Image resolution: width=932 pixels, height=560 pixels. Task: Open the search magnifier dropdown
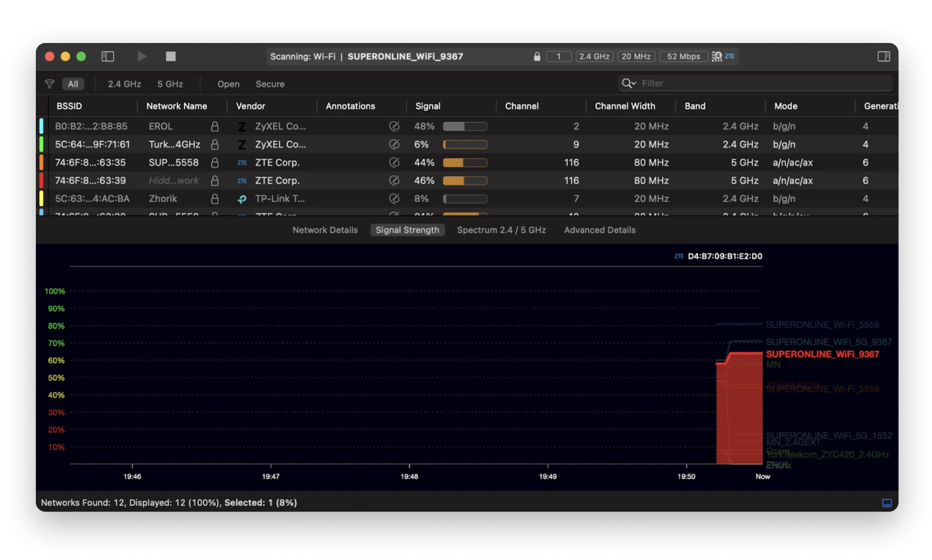coord(629,83)
